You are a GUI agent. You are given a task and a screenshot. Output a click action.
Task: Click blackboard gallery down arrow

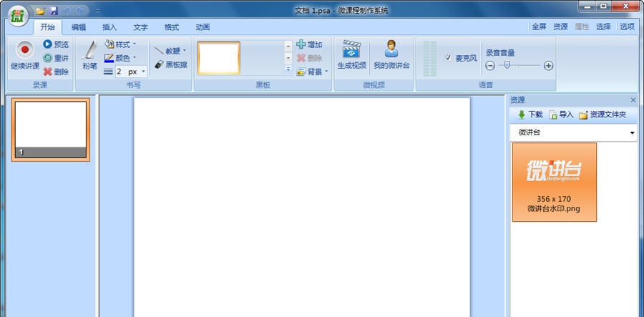288,58
